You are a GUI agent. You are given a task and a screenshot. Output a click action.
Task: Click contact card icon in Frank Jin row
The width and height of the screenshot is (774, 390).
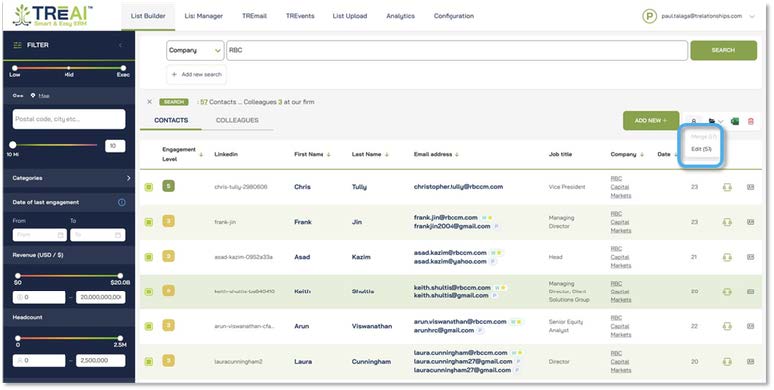click(x=750, y=222)
